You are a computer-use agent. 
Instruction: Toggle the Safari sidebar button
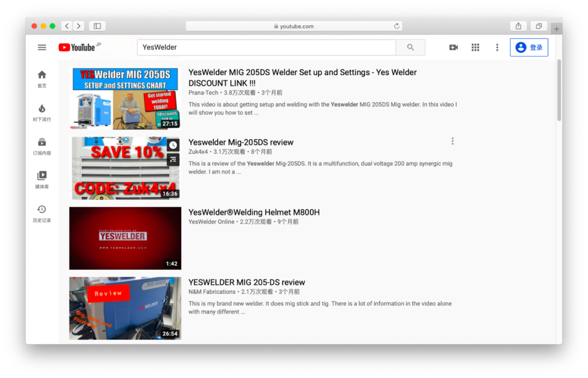(x=97, y=26)
